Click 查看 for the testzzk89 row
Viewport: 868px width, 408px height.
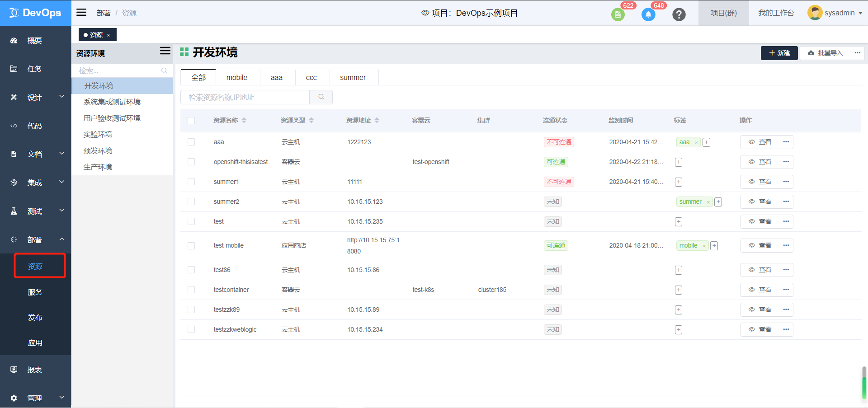(760, 310)
